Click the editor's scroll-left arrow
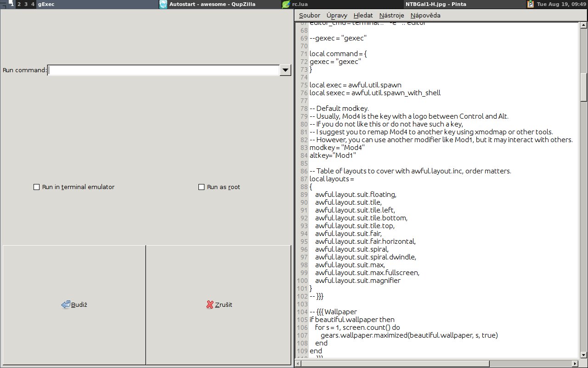The image size is (588, 368). pyautogui.click(x=298, y=363)
